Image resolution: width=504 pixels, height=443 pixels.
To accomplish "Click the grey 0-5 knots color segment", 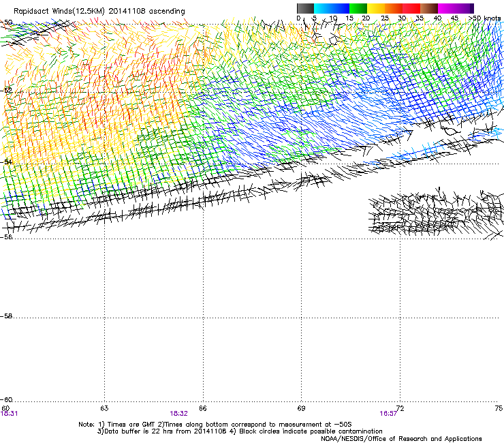I will pos(305,8).
